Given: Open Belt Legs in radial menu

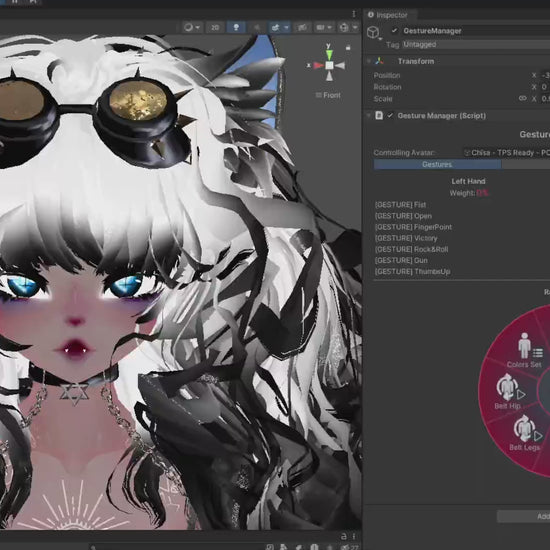Looking at the screenshot, I should point(525,433).
